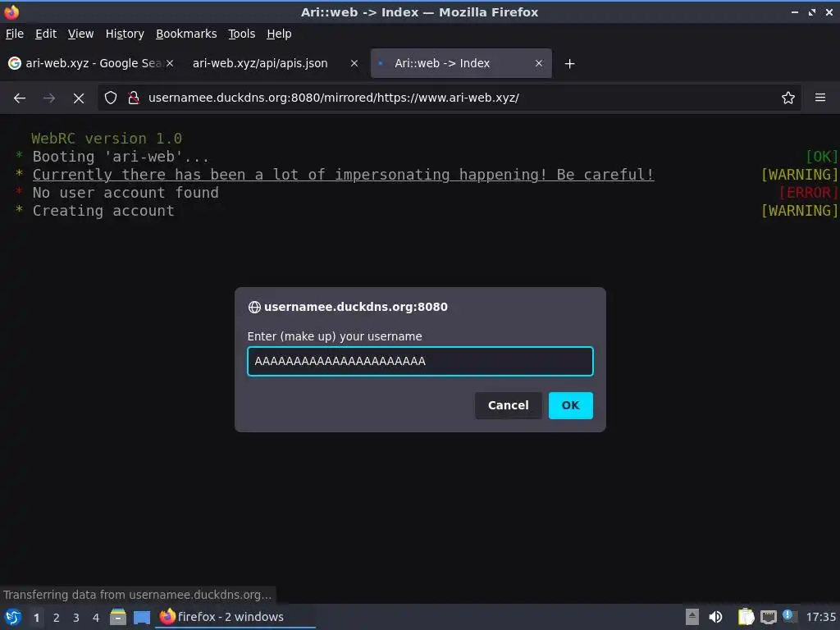
Task: Click the 'No user account found' line
Action: click(126, 193)
